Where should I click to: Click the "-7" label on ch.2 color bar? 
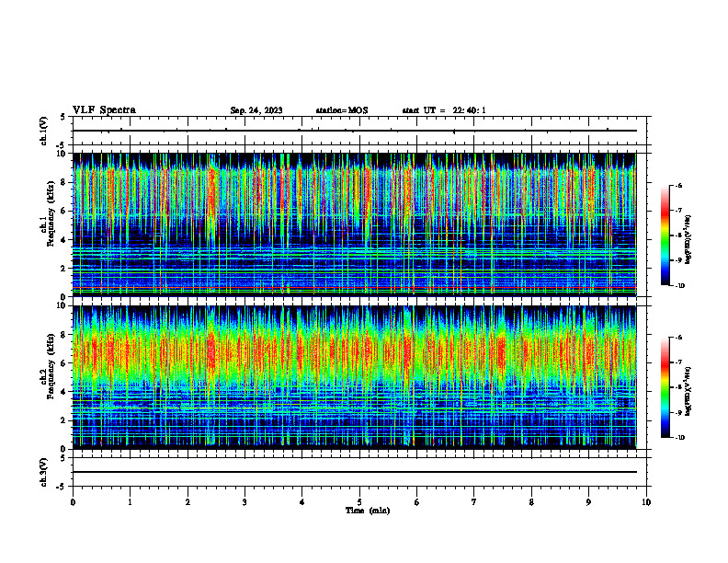(x=679, y=362)
